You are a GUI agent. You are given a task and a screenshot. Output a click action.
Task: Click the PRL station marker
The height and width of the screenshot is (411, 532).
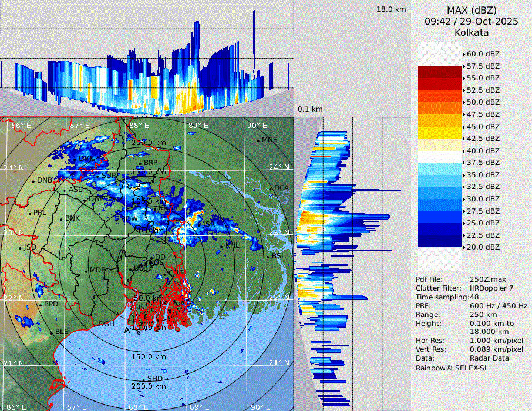click(x=30, y=213)
